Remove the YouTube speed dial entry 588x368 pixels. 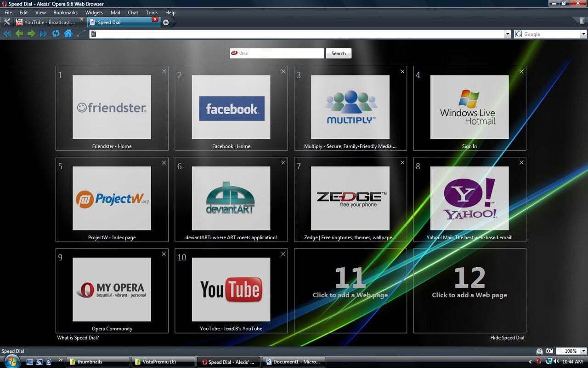pyautogui.click(x=283, y=253)
